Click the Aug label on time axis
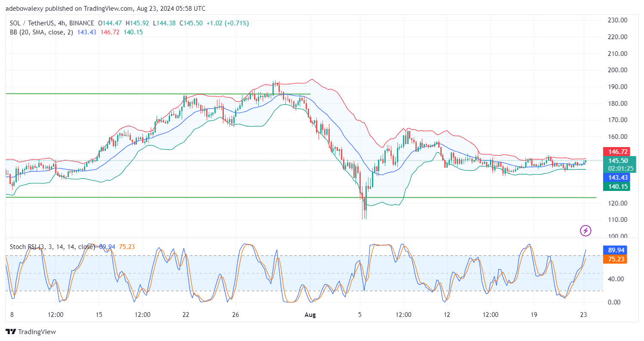Screen dimensions: 644x341 (310, 315)
